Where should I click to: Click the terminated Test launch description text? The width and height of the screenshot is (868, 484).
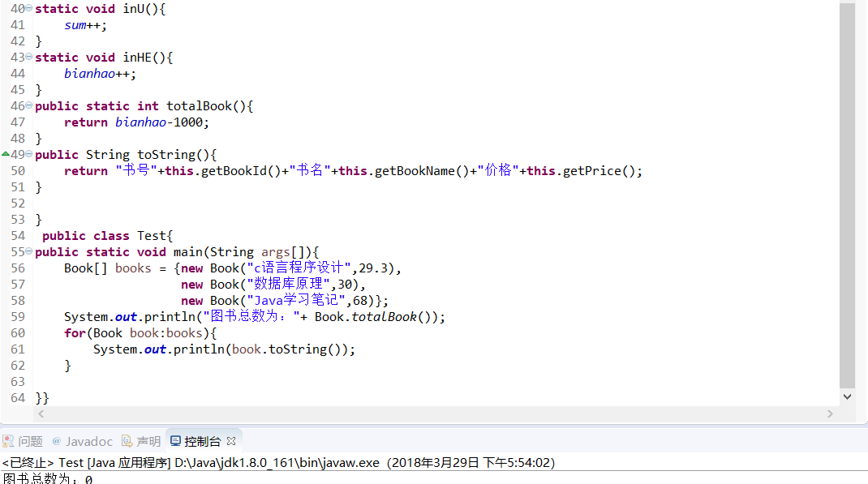pyautogui.click(x=278, y=462)
